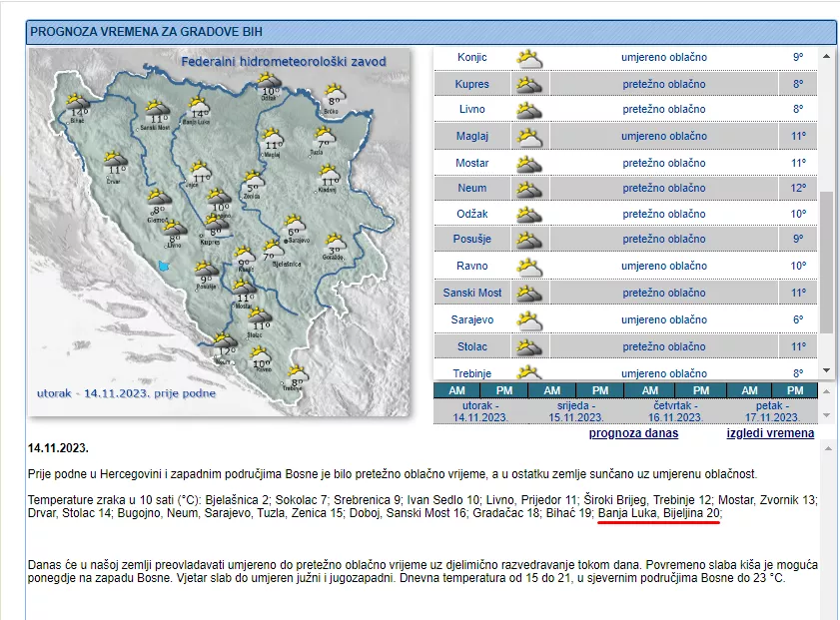The image size is (840, 620).
Task: Open the "izgledi vremena" link
Action: pos(769,433)
